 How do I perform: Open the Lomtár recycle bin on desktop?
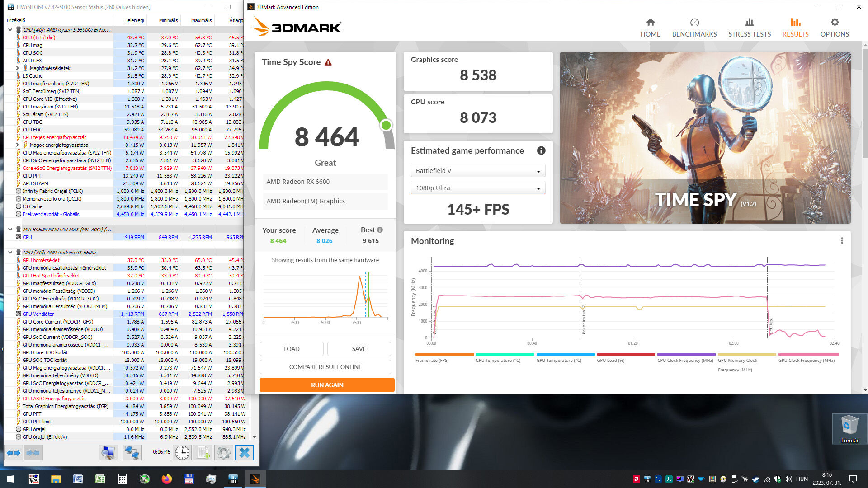(849, 429)
